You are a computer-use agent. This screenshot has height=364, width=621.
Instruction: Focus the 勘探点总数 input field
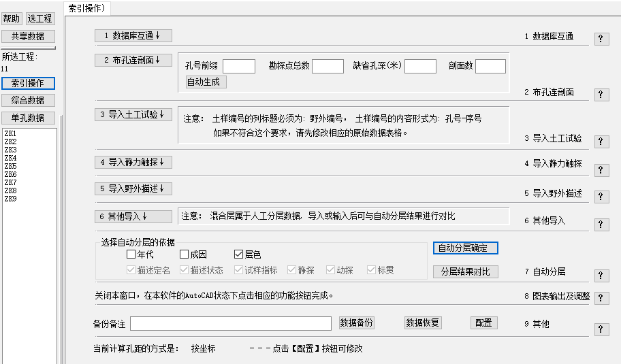pyautogui.click(x=328, y=66)
